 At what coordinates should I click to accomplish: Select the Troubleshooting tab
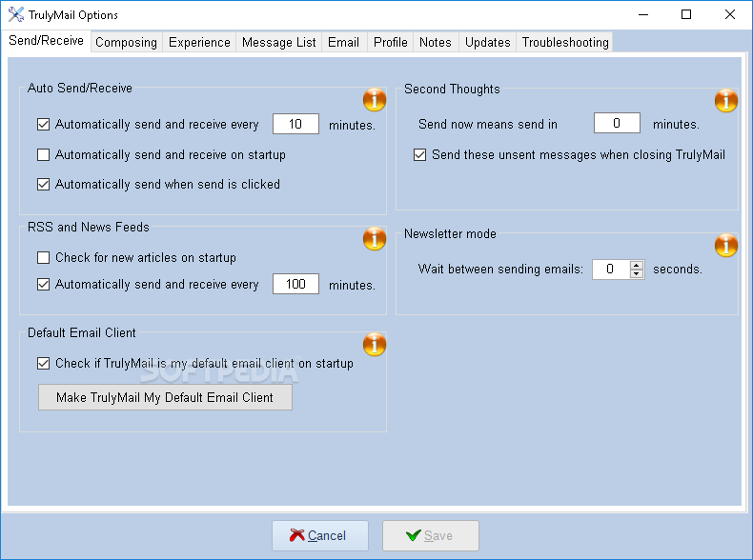[565, 42]
